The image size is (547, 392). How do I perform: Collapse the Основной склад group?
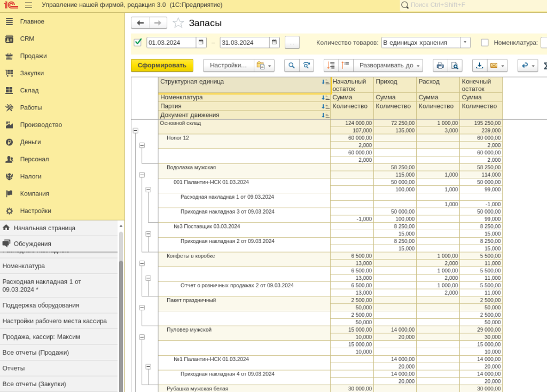(135, 130)
